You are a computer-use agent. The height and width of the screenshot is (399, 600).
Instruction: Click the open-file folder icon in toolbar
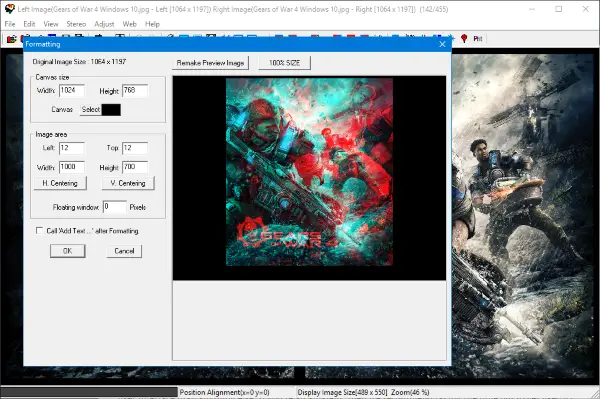tap(11, 39)
